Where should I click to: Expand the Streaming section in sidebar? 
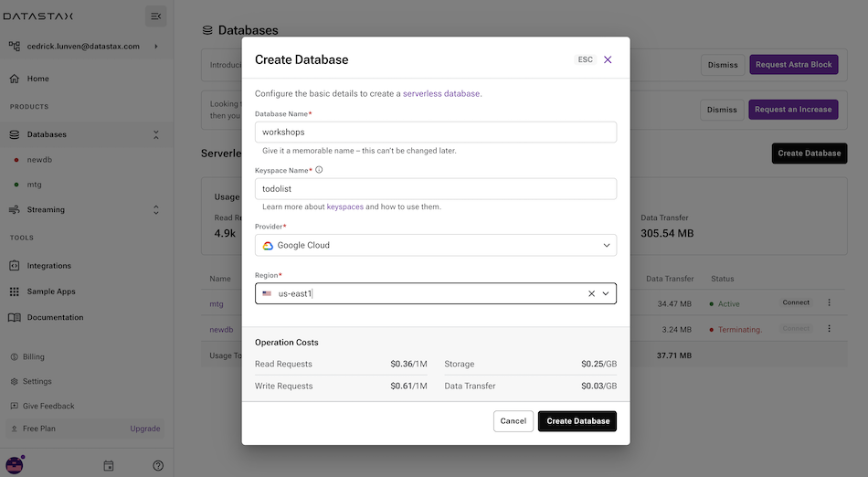click(x=155, y=209)
